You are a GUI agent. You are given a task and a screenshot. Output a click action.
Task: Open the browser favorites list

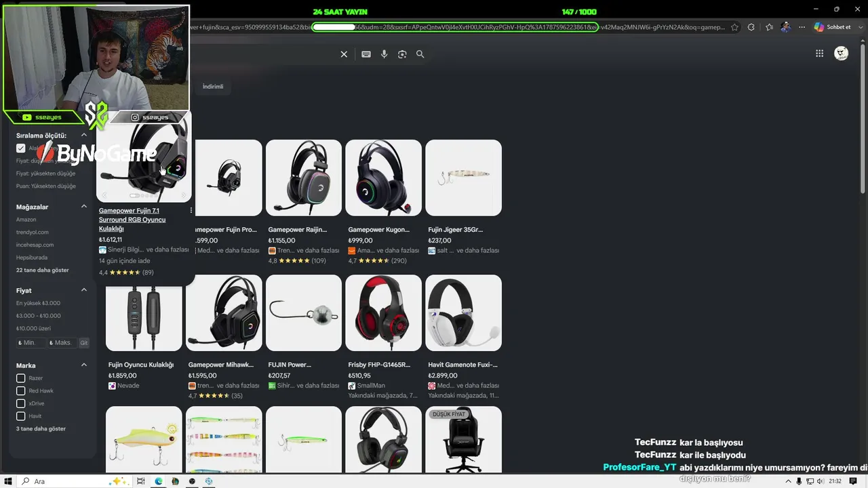[x=769, y=27]
